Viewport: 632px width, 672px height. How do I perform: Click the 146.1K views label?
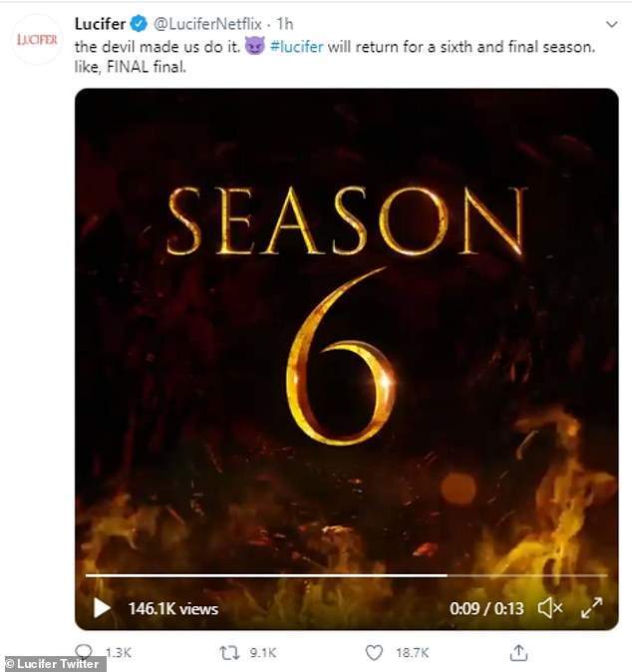172,608
